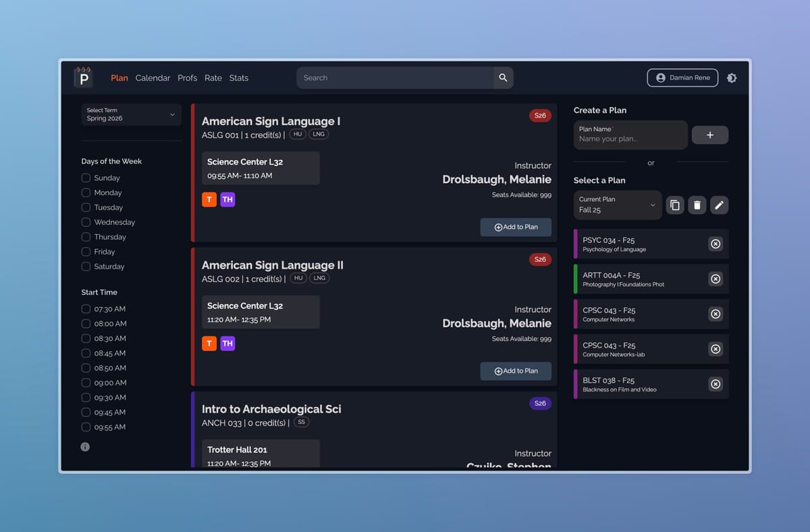Remove BLST 038 from the plan
Image resolution: width=810 pixels, height=532 pixels.
point(715,383)
